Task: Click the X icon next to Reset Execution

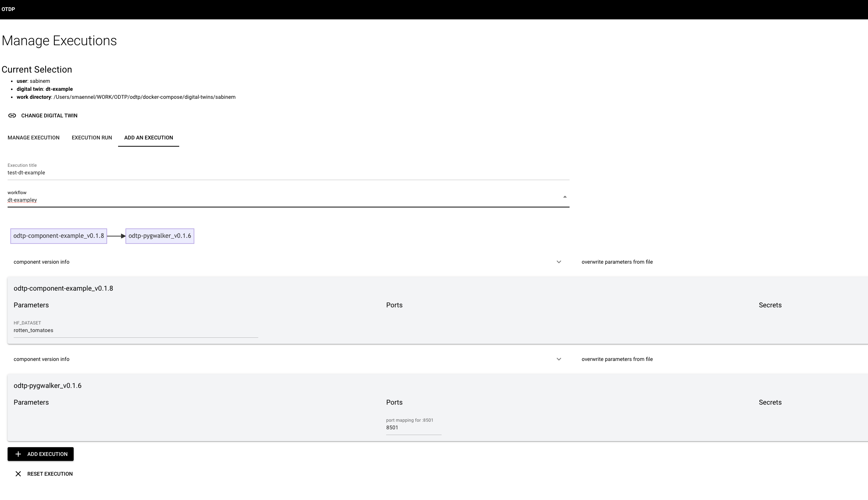Action: [x=18, y=474]
